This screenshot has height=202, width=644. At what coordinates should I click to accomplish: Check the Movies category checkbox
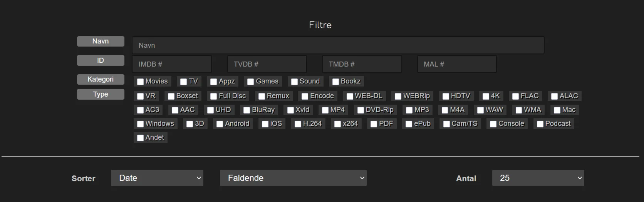pos(141,82)
